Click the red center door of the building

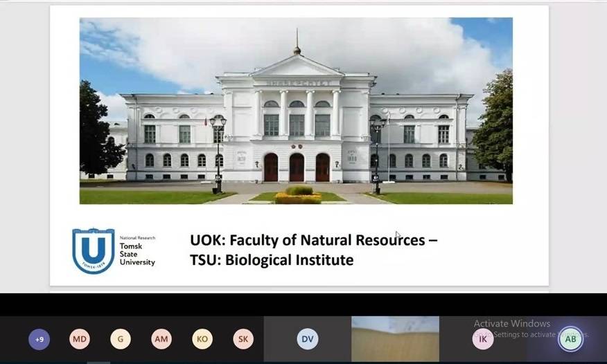[x=297, y=167]
